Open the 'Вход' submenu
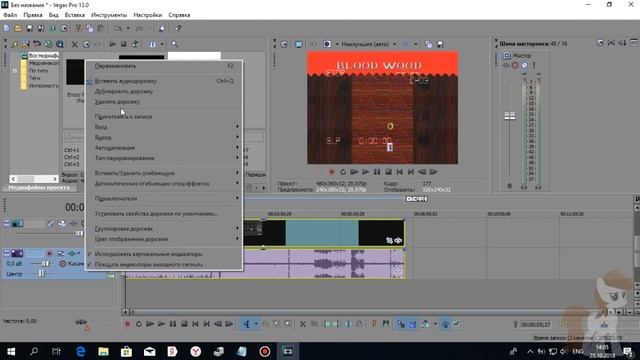The image size is (640, 360). click(165, 127)
